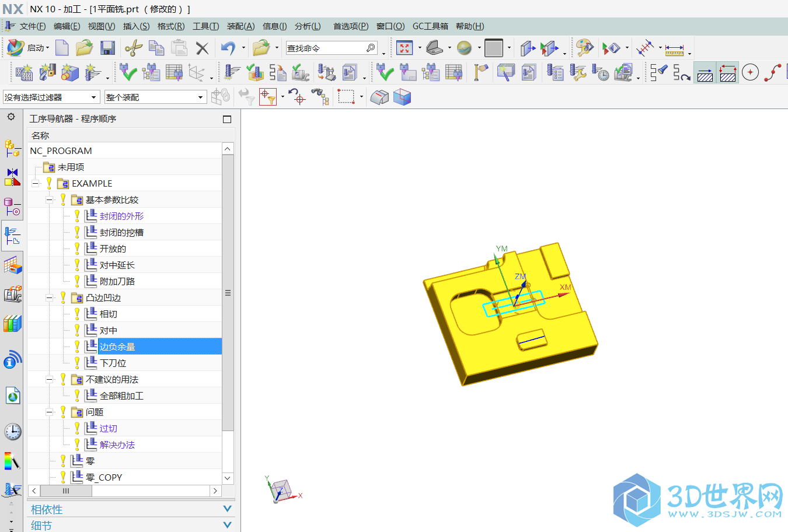Image resolution: width=788 pixels, height=532 pixels.
Task: Open the 文件(F) menu
Action: pos(33,26)
